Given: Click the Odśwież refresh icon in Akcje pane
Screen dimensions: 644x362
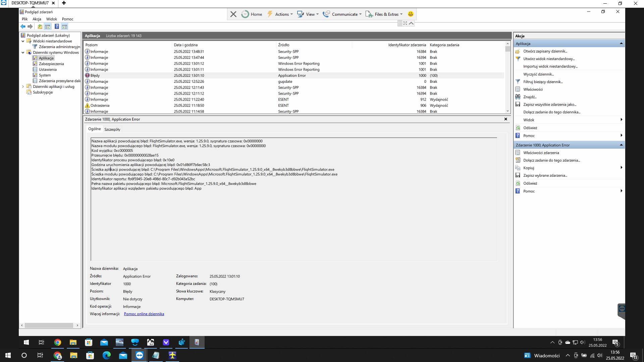Looking at the screenshot, I should [518, 128].
